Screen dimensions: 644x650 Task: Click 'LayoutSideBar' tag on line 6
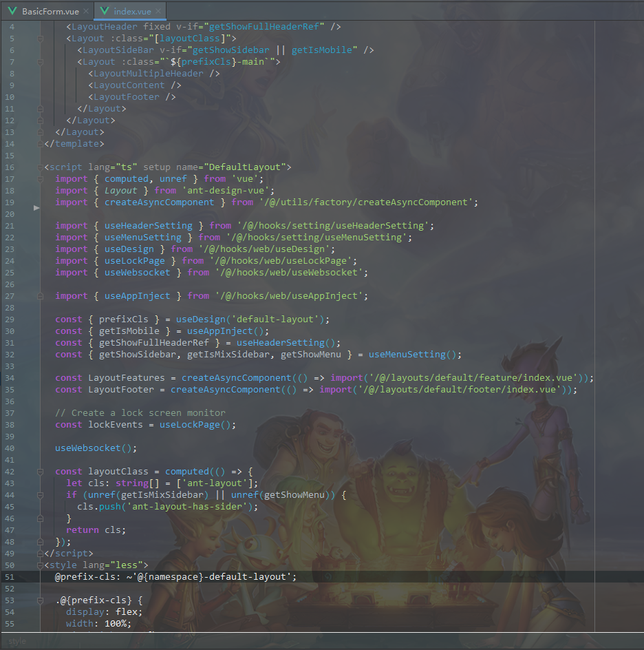(x=118, y=50)
